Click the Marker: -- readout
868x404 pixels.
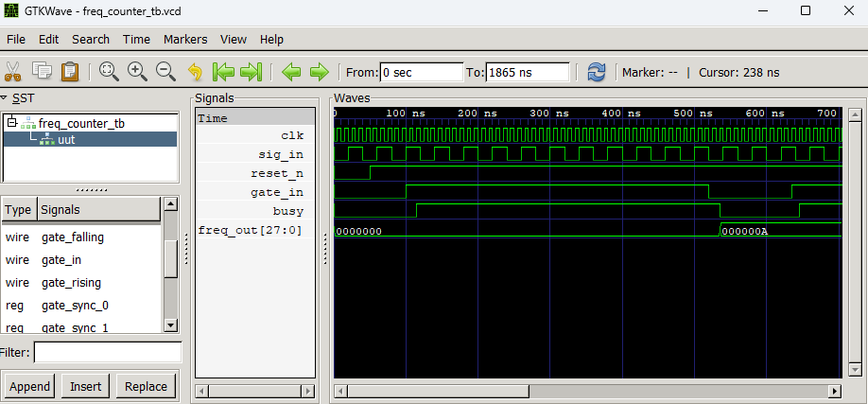650,72
